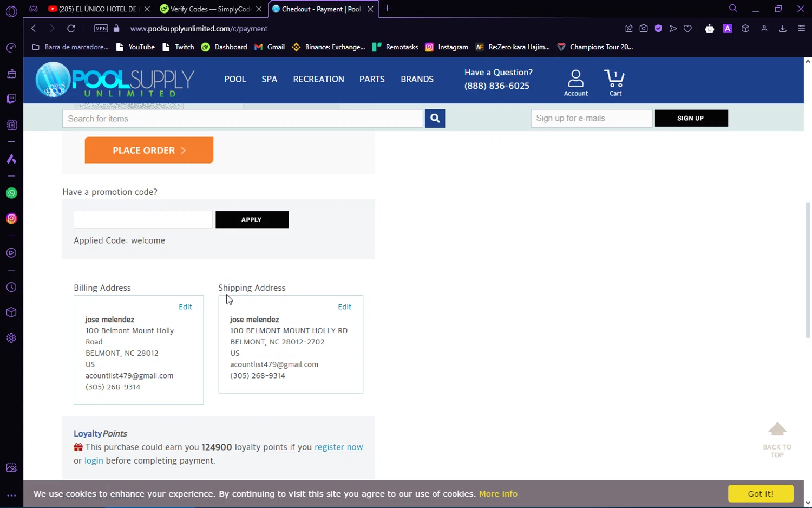Screen dimensions: 812x508
Task: Edit the Shipping Address
Action: point(344,307)
